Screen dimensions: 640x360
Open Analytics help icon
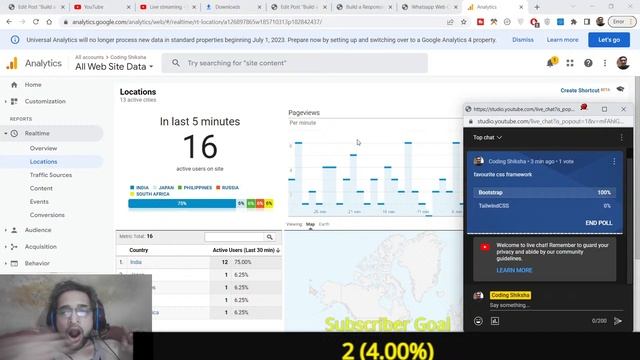(x=588, y=63)
